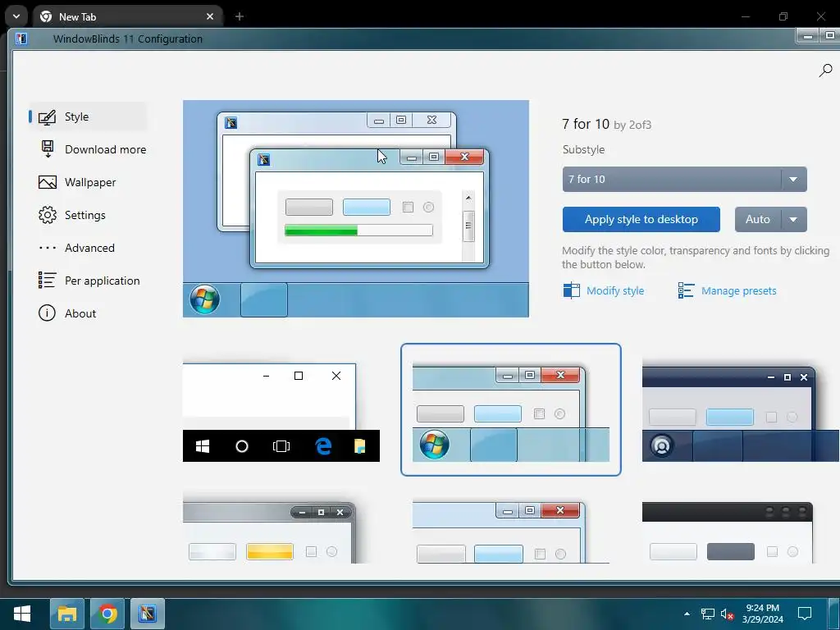840x630 pixels.
Task: Click the Advanced three-dots icon
Action: (x=47, y=248)
